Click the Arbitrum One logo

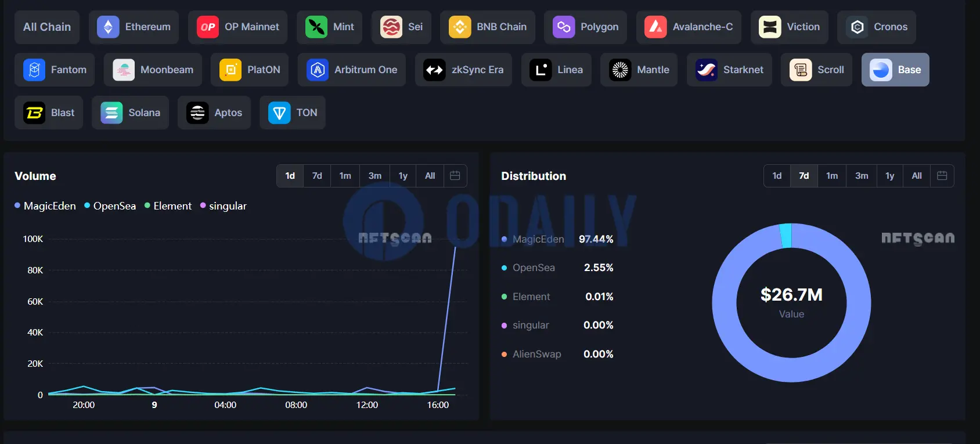(x=318, y=70)
